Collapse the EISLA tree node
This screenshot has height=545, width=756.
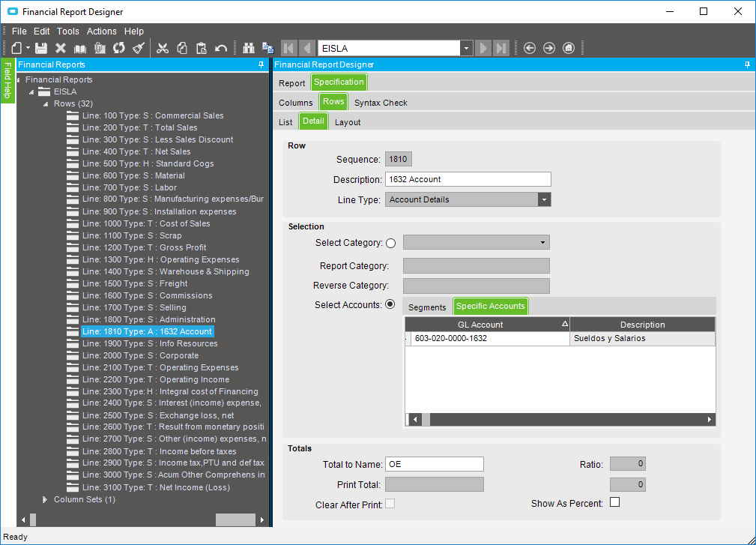pos(31,91)
